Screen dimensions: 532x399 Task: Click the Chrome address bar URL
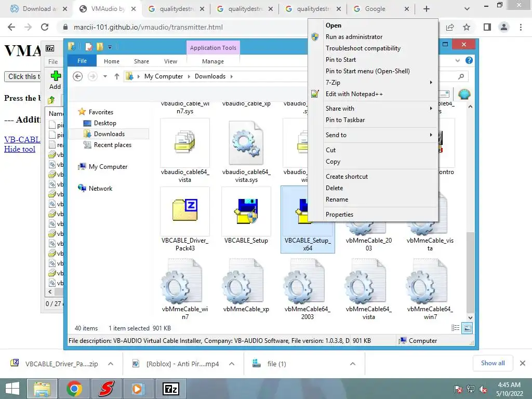click(148, 27)
